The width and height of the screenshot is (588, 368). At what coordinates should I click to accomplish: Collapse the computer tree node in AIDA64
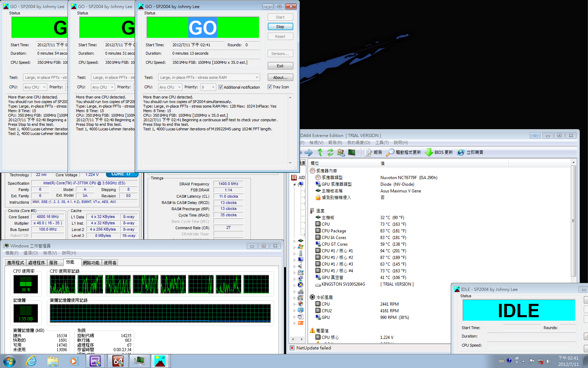pyautogui.click(x=294, y=184)
